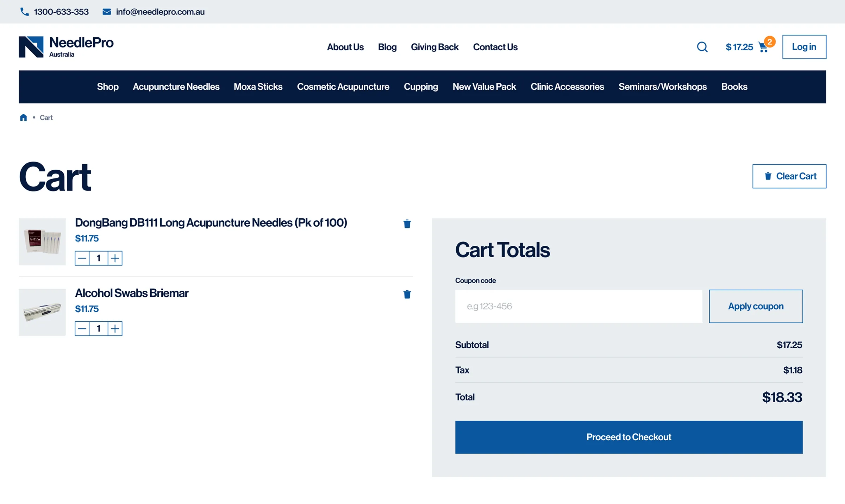Click the email envelope icon
The height and width of the screenshot is (504, 845).
coord(107,12)
